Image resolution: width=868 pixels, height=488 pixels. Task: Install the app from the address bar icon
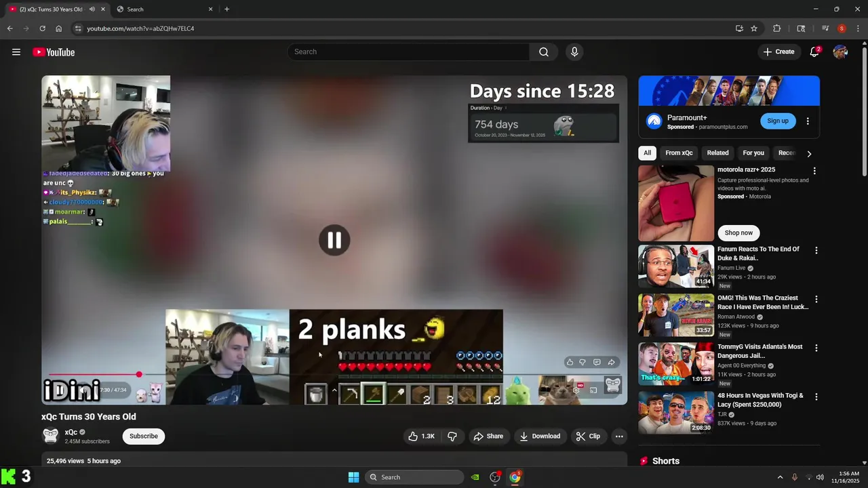(x=739, y=28)
